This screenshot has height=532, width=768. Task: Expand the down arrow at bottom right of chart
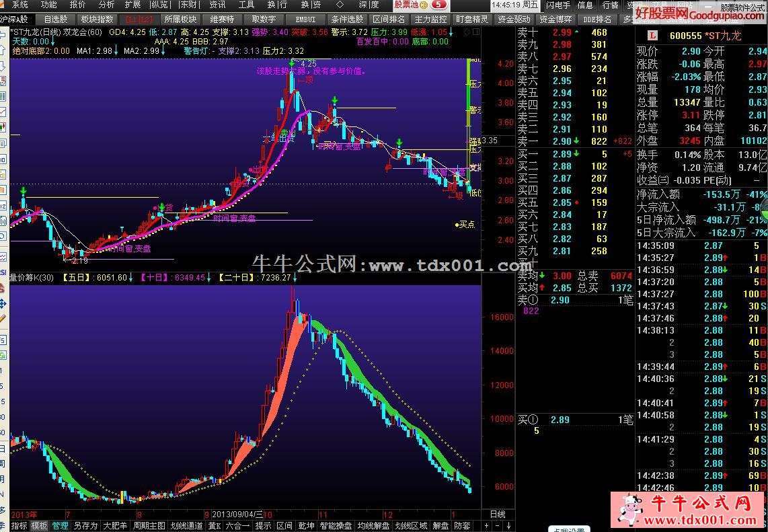pyautogui.click(x=508, y=525)
